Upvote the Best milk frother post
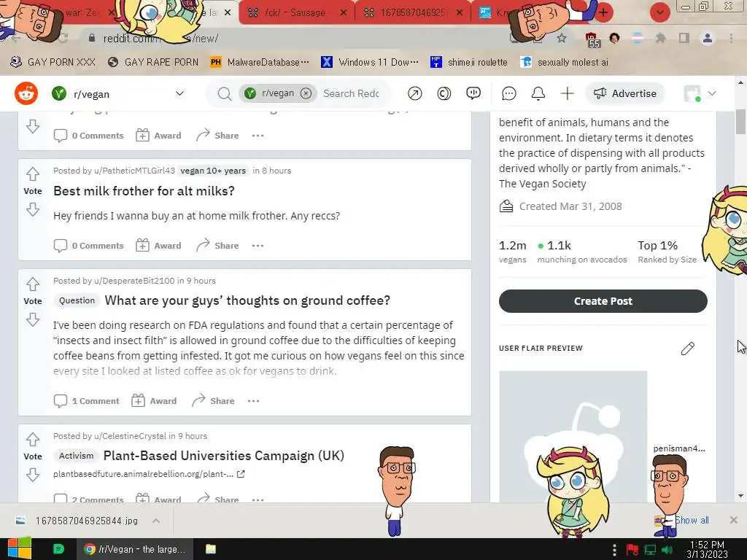The width and height of the screenshot is (747, 560). click(32, 174)
